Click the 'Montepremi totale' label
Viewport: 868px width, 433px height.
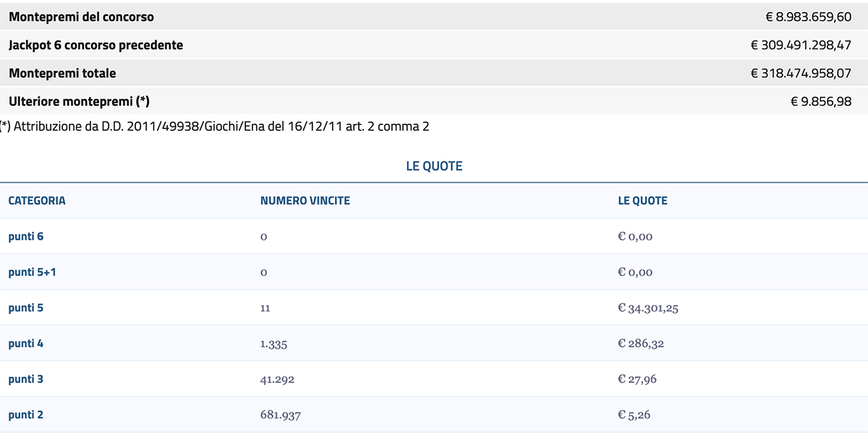coord(62,73)
